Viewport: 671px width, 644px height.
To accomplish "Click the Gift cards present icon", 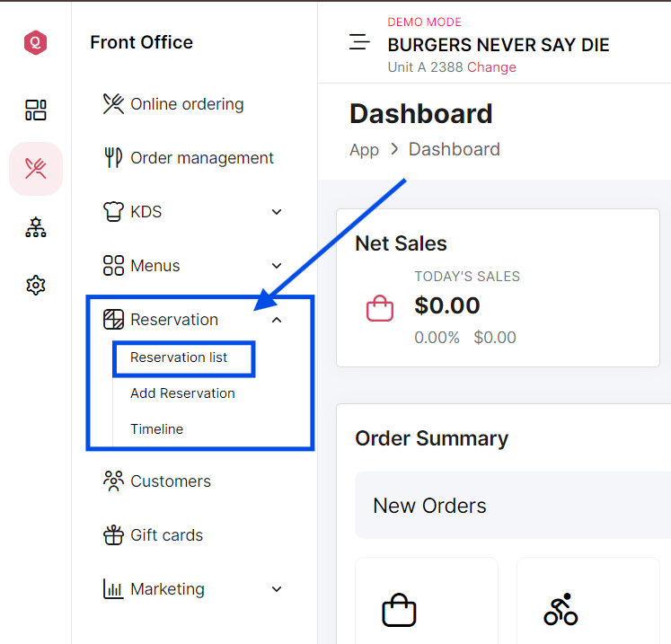I will (x=113, y=535).
